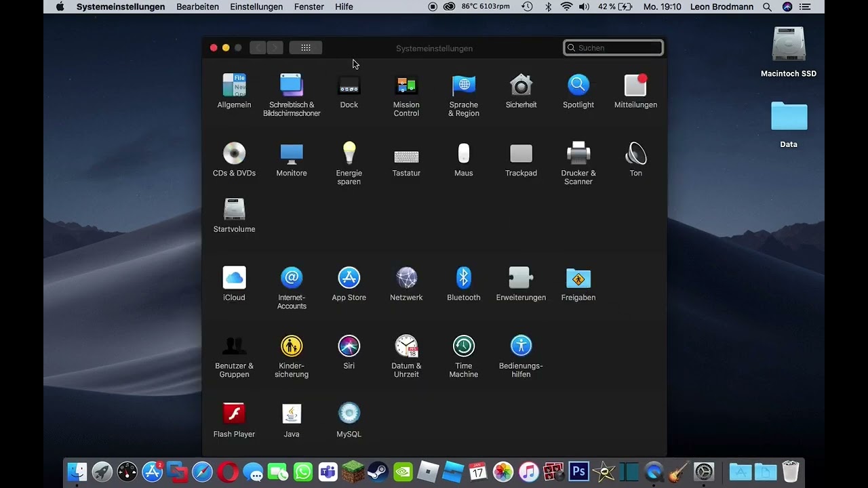
Task: Open Sprache & Region settings
Action: (464, 95)
